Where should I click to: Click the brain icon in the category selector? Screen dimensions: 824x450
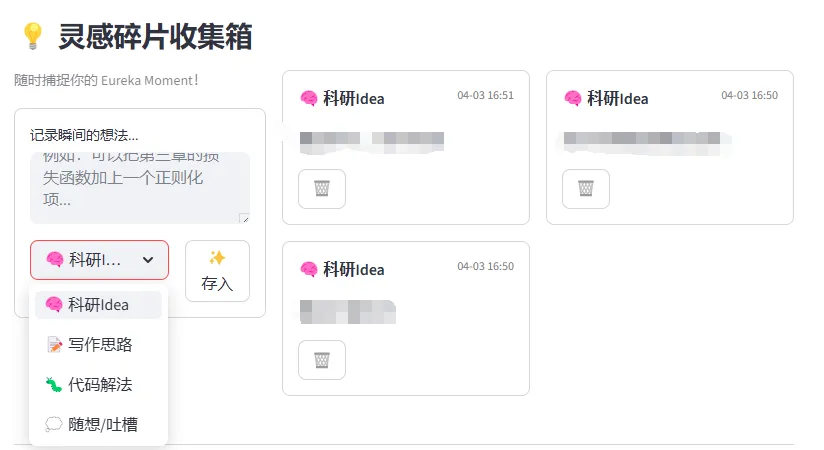pos(55,260)
